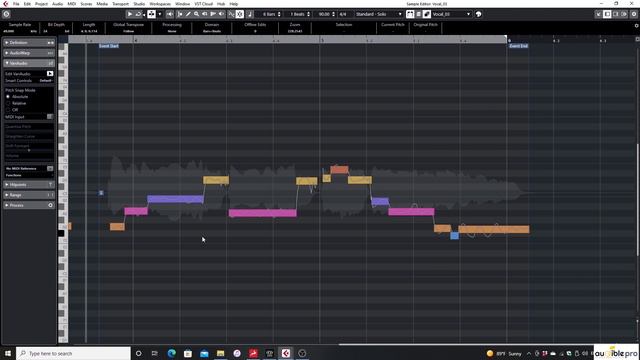Screen dimensions: 640x360
Task: Select the Draw pencil tool
Action: tap(188, 14)
